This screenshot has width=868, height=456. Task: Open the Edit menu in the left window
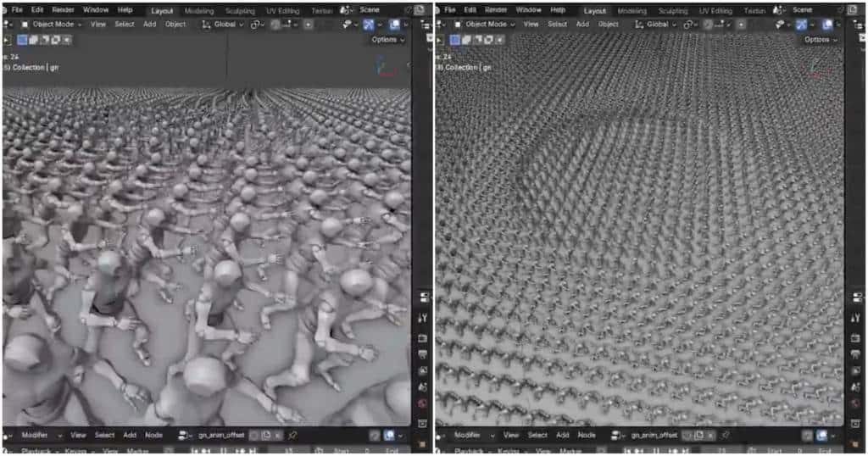point(37,10)
